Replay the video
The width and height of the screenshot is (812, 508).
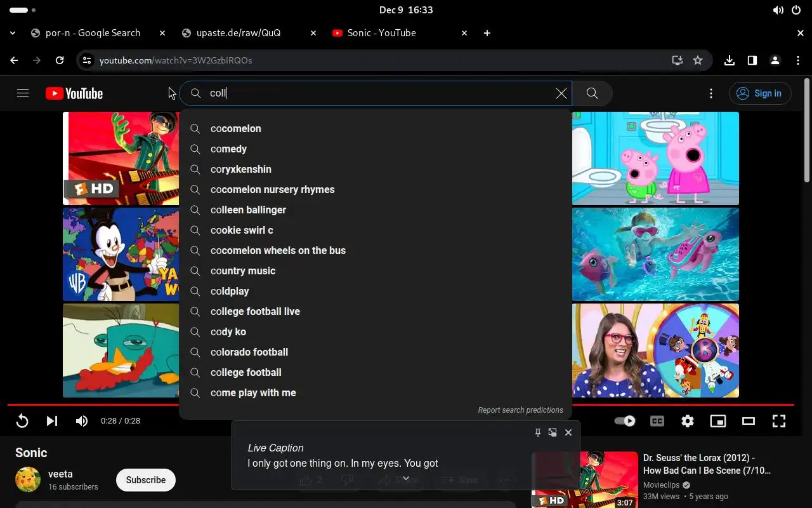point(22,421)
